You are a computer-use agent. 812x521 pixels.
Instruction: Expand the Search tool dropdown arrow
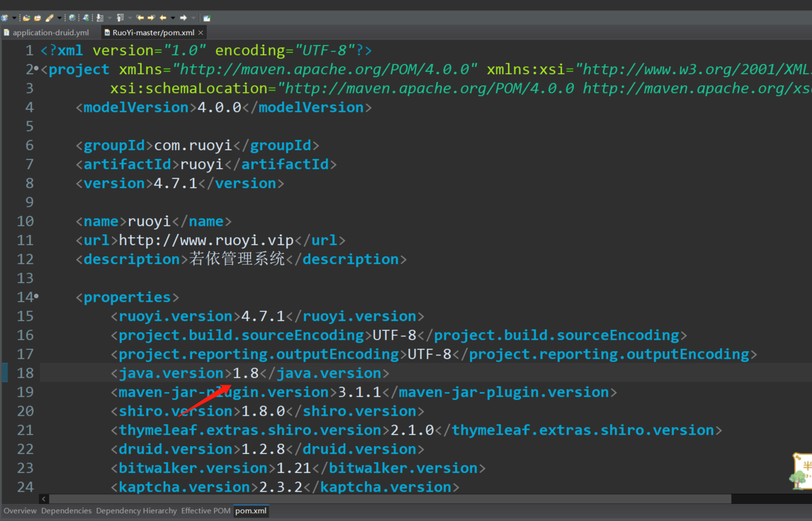59,18
